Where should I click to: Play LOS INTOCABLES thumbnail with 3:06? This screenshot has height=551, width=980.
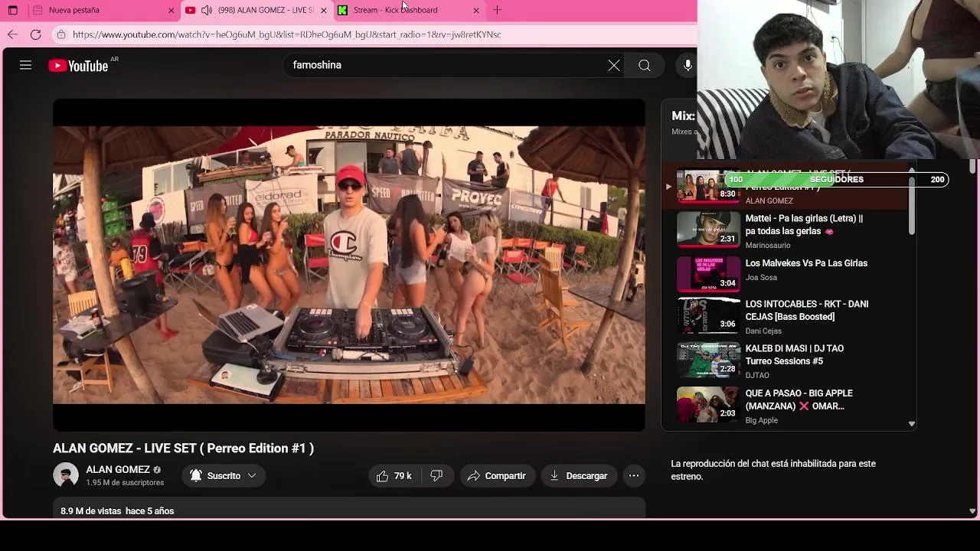click(709, 315)
